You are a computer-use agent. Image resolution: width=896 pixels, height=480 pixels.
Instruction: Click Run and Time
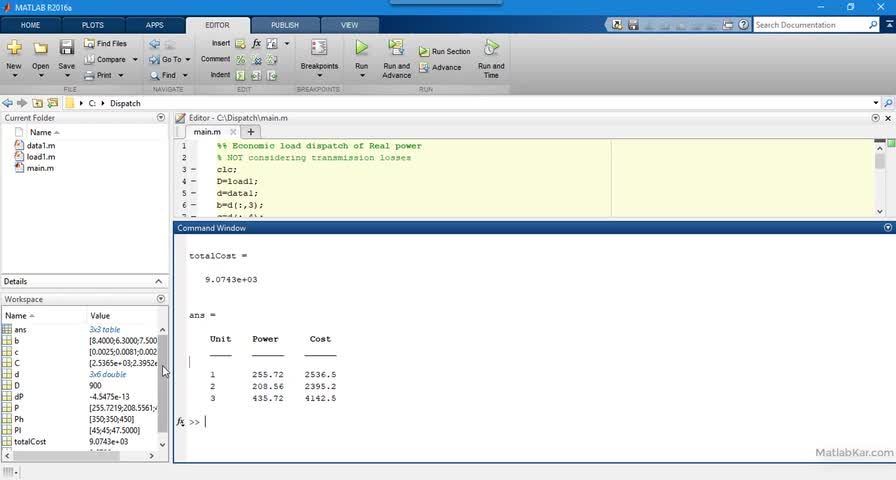pyautogui.click(x=491, y=59)
